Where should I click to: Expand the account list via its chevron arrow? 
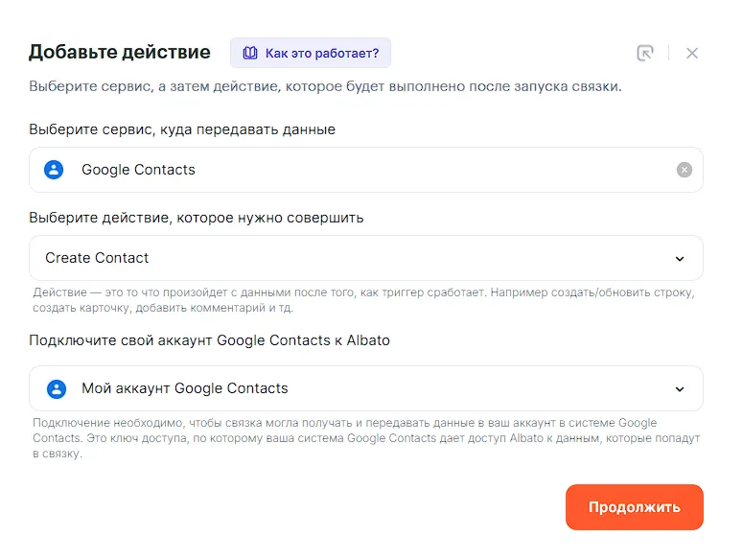680,389
